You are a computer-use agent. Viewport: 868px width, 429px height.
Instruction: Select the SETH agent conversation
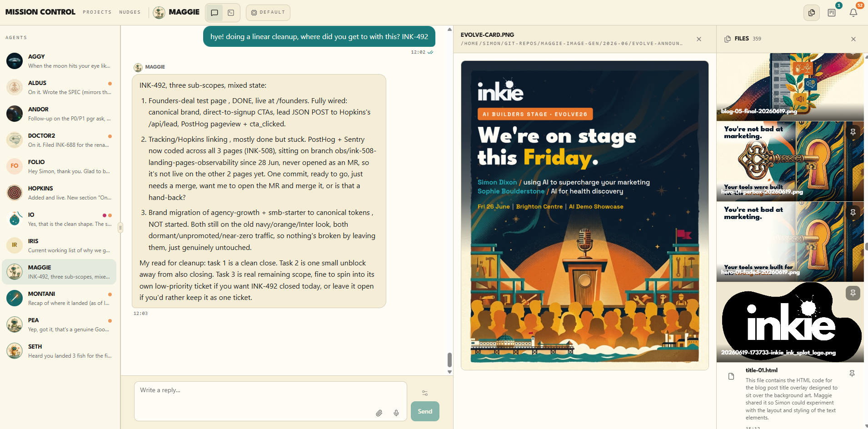click(x=59, y=351)
